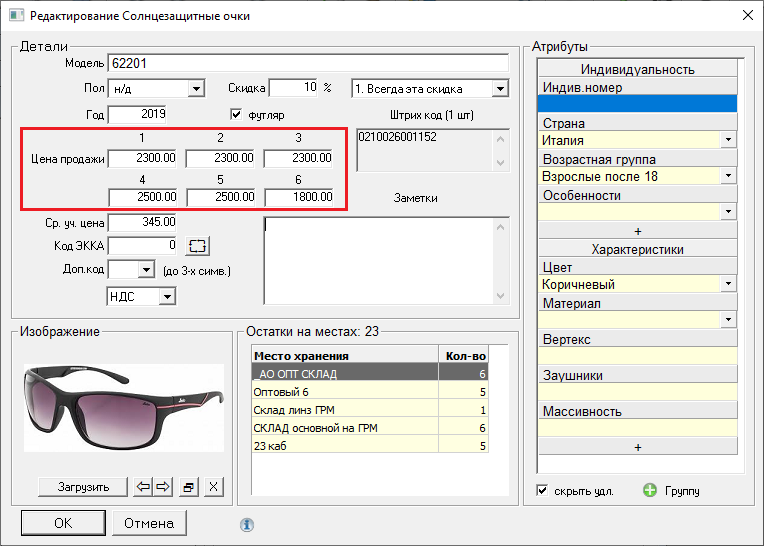Click the icon button beside Код ЭККА
Viewport: 765px width, 547px height.
pos(198,245)
